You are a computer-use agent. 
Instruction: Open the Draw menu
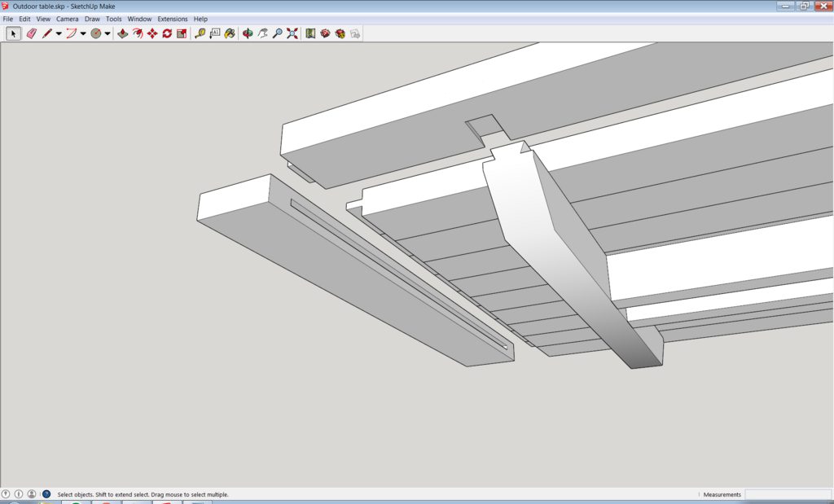(93, 19)
